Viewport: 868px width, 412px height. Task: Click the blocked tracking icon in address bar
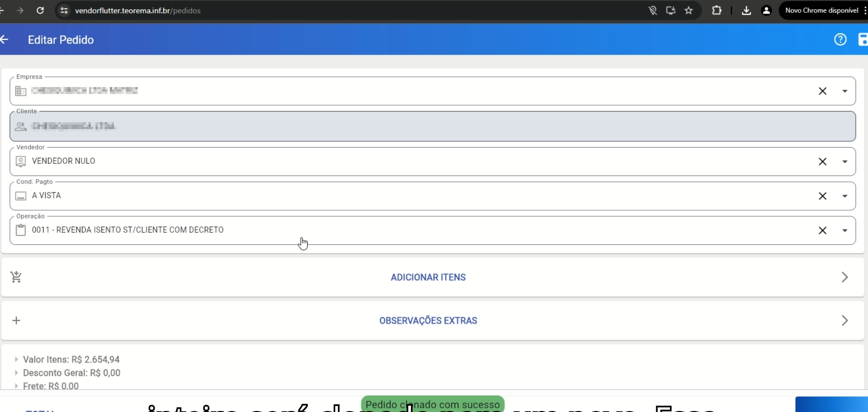pos(653,10)
